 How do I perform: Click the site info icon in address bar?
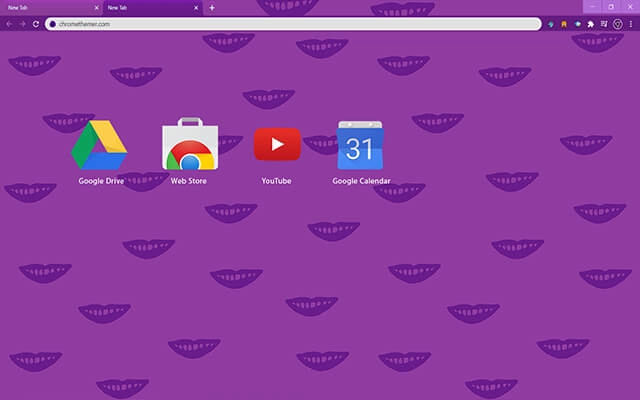tap(52, 24)
